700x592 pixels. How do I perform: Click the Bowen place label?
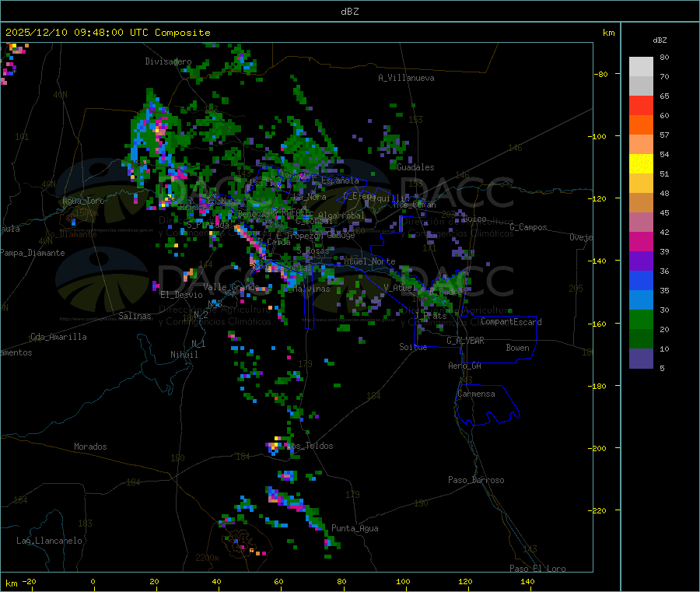click(517, 348)
